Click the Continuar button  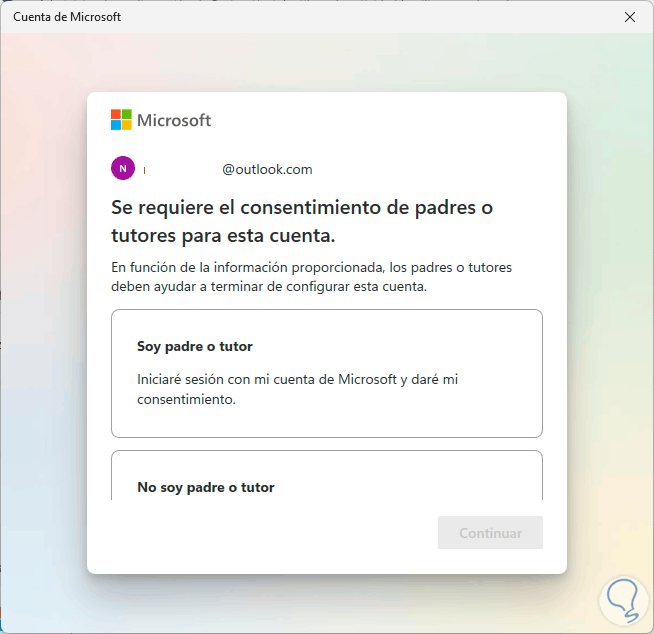click(x=490, y=533)
